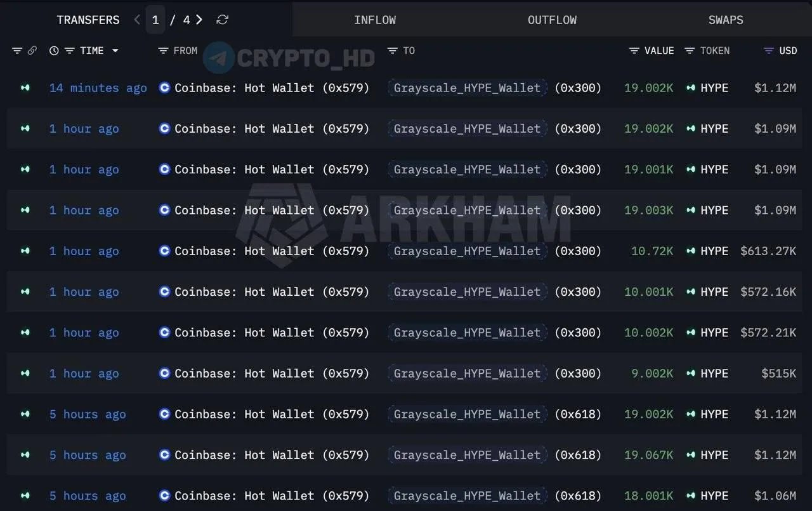Open the transaction icon of the 14 minutes ago row

pos(25,88)
